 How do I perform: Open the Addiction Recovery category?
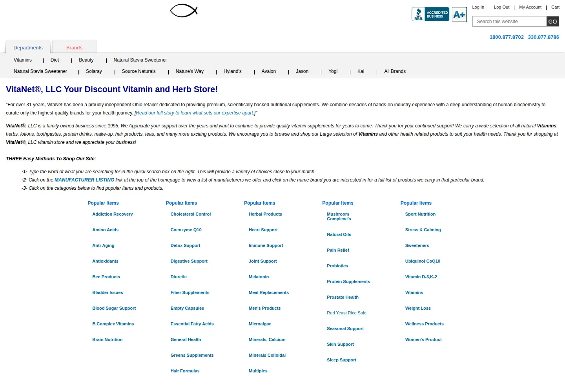pos(113,214)
